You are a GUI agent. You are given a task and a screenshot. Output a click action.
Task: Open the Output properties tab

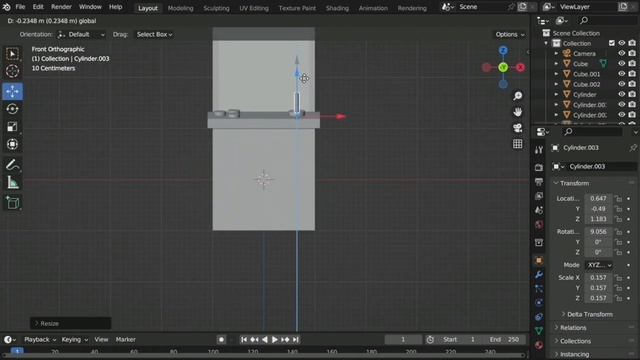pos(539,182)
